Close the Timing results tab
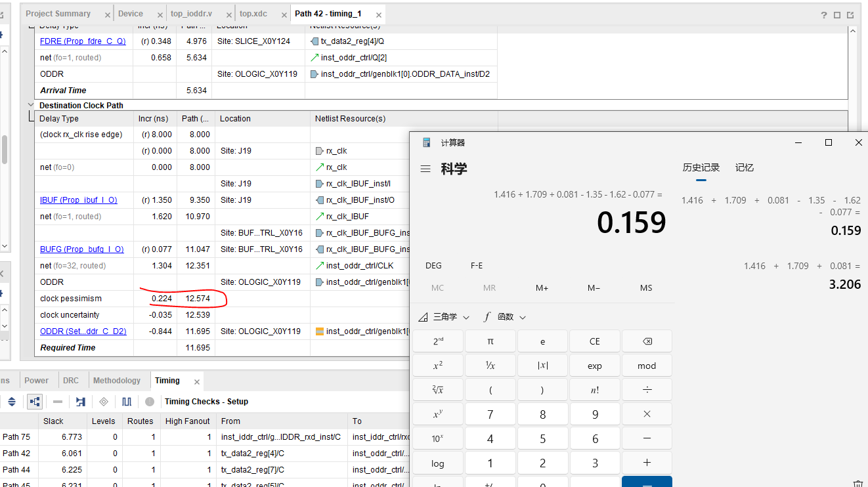 click(x=196, y=381)
